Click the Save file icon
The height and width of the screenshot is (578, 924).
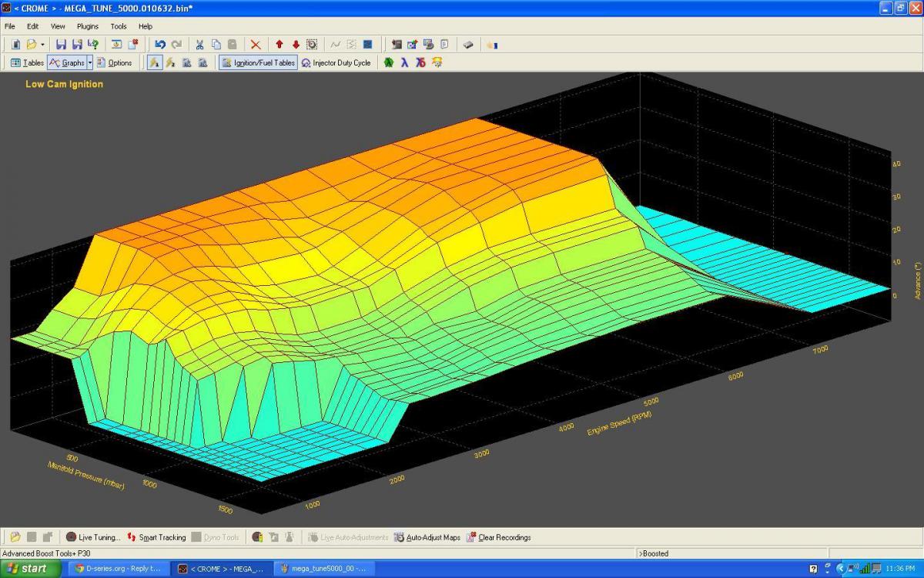click(x=61, y=45)
